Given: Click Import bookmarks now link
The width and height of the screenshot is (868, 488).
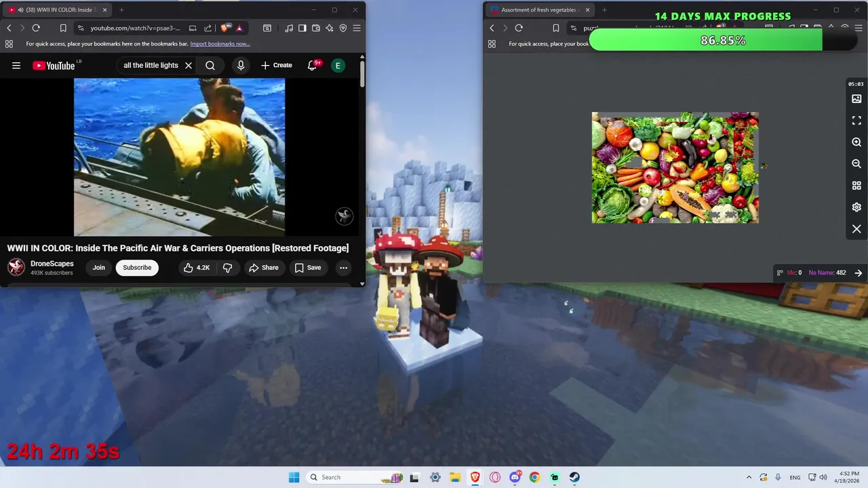Looking at the screenshot, I should (220, 44).
